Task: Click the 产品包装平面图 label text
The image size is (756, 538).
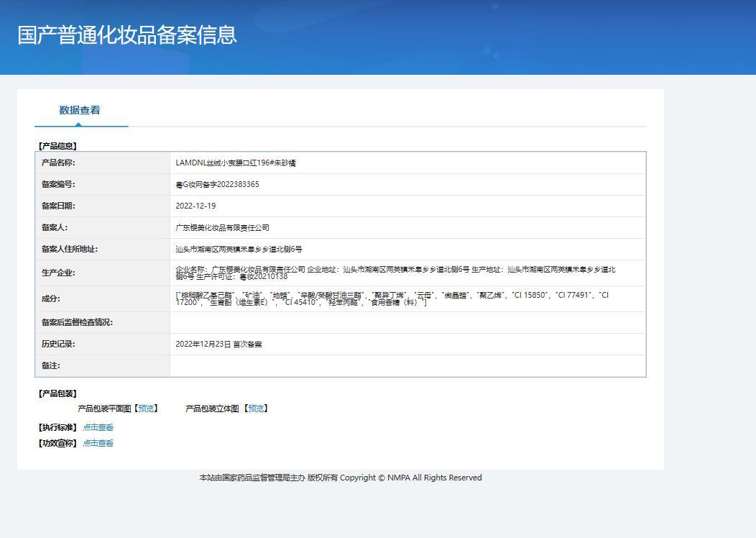Action: [104, 409]
